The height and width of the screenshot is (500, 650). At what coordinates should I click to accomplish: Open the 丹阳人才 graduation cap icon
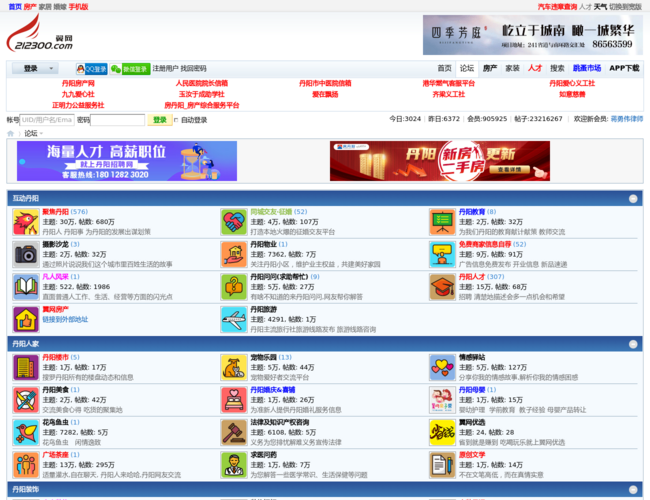click(442, 287)
